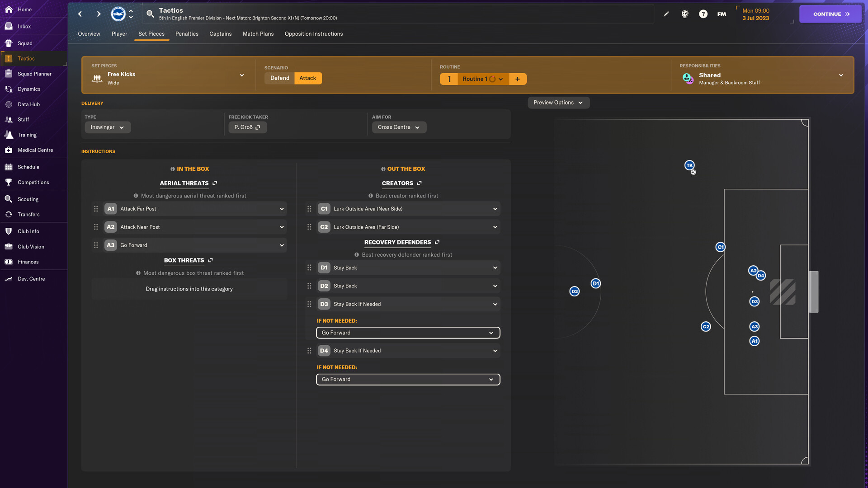
Task: Expand the Aim For Cross Centre dropdown
Action: [399, 127]
